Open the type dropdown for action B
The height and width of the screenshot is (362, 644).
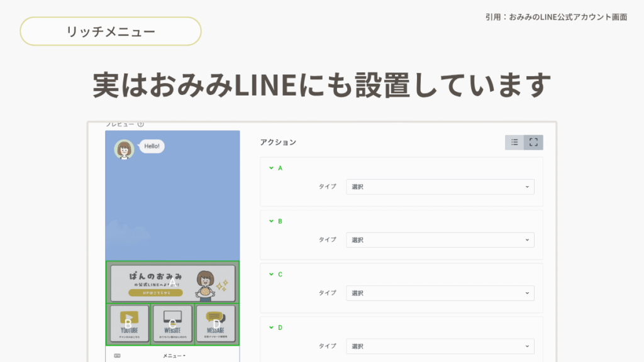coord(440,240)
